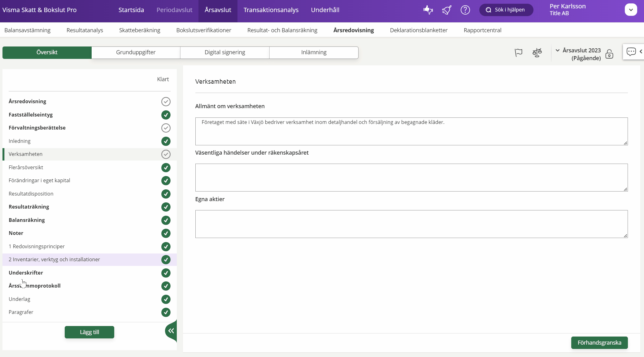The height and width of the screenshot is (357, 644).
Task: Toggle Klart checkmark for Förvaltningsberättelse
Action: tap(166, 128)
